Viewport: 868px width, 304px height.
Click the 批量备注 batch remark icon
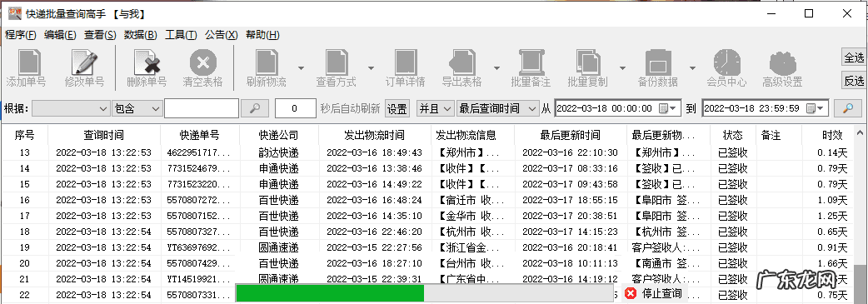coord(531,62)
